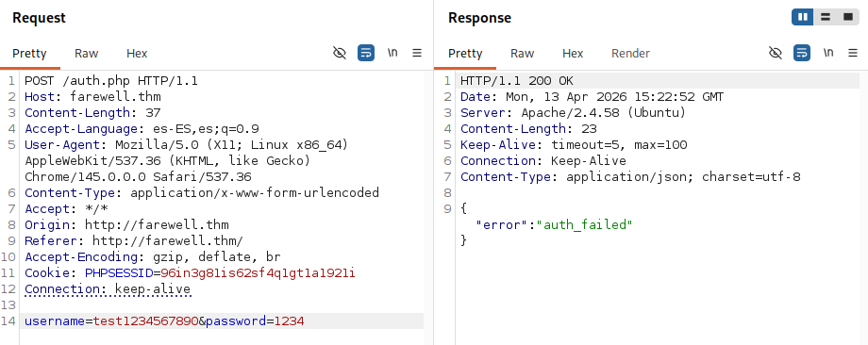Image resolution: width=868 pixels, height=345 pixels.
Task: Click the response Date header
Action: click(x=592, y=97)
